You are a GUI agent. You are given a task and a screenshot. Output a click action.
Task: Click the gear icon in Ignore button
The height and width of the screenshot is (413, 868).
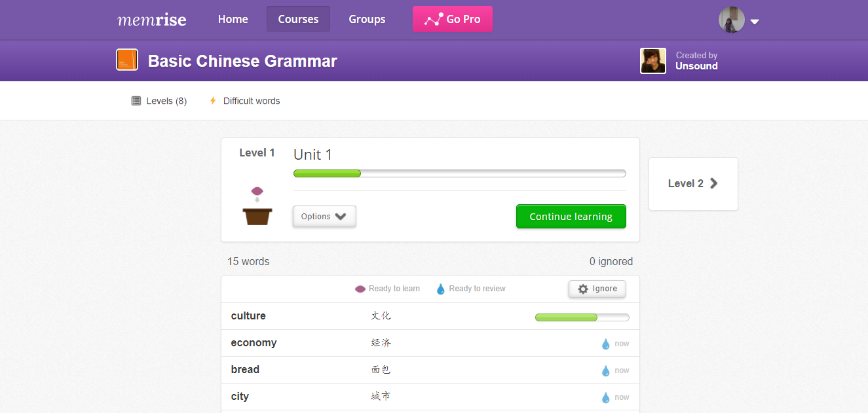pos(583,289)
